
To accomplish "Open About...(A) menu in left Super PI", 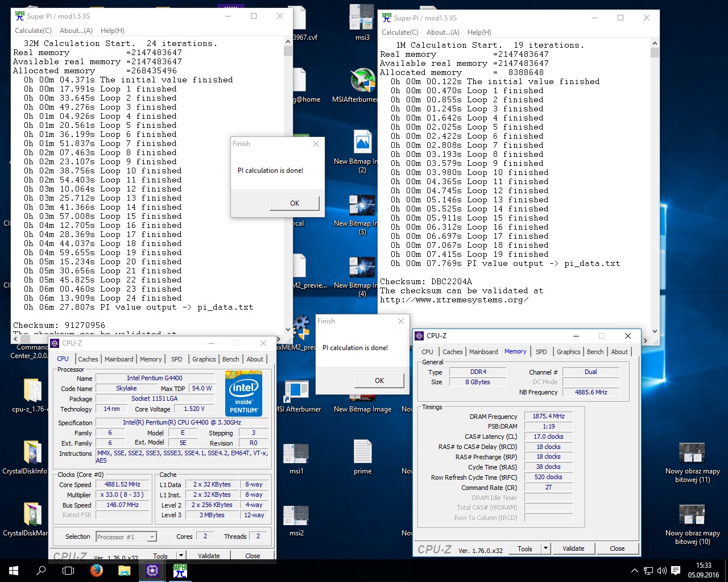I will coord(76,31).
